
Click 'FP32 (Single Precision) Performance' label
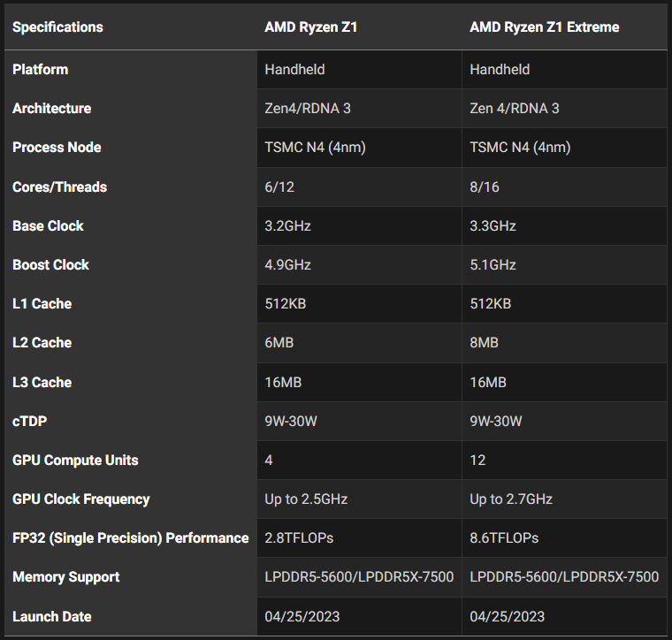click(131, 538)
